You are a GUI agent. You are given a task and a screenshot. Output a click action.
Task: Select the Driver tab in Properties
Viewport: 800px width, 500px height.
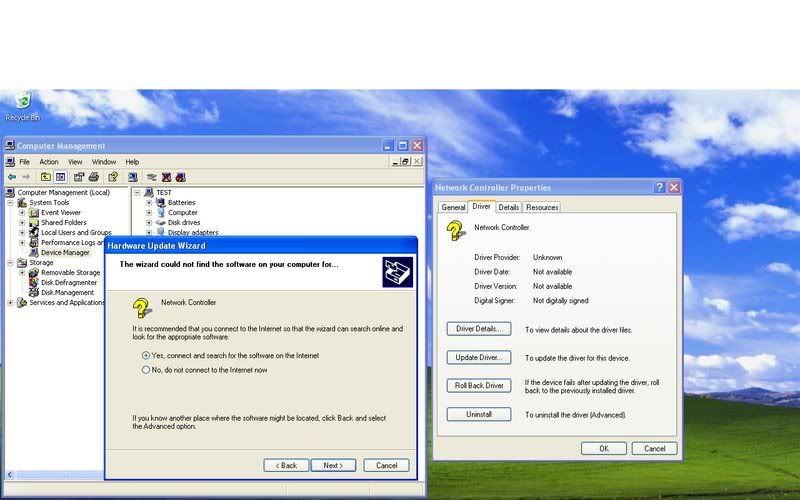point(481,206)
